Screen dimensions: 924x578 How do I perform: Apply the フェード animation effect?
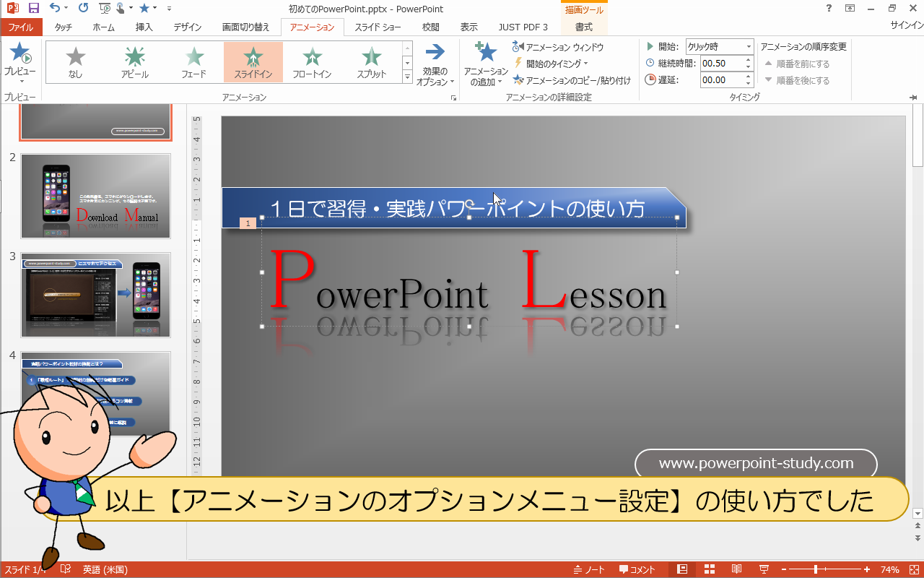click(x=193, y=61)
